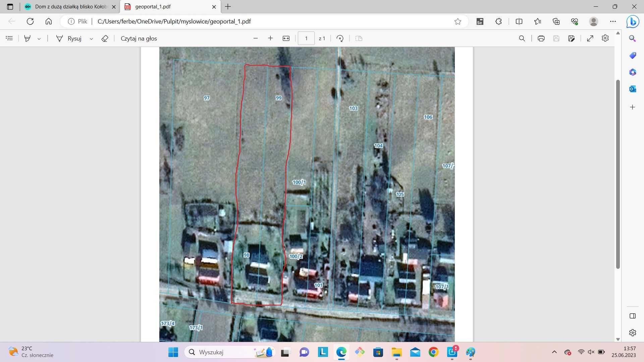
Task: Click the parcel label 99 on map
Action: click(x=279, y=98)
